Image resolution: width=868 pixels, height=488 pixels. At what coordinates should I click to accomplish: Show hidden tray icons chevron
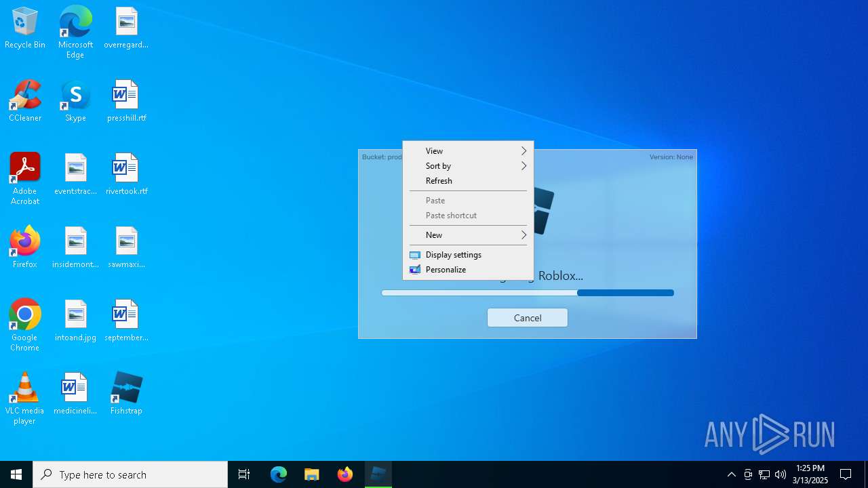pyautogui.click(x=731, y=474)
